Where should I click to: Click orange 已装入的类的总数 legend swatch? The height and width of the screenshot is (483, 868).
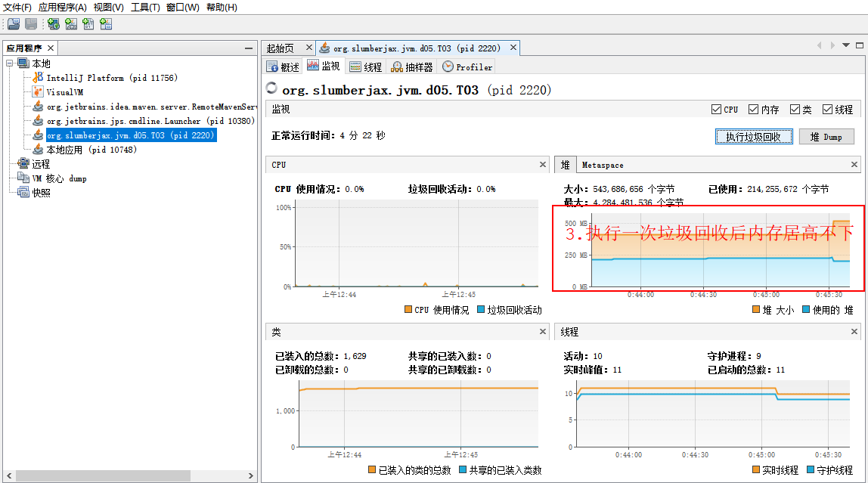[372, 469]
